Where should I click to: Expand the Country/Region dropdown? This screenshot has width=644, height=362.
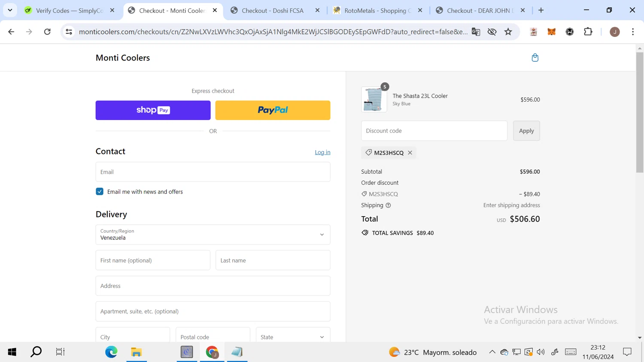[213, 235]
